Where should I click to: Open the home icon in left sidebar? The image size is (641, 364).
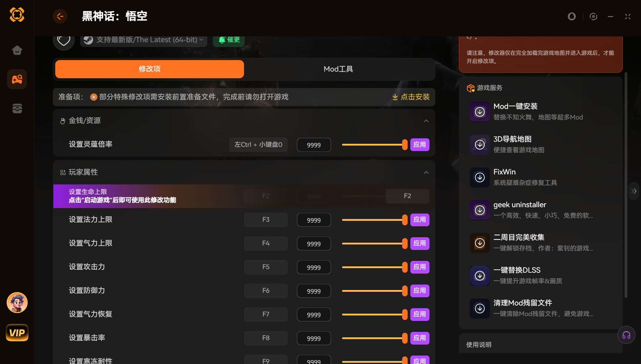[x=17, y=50]
